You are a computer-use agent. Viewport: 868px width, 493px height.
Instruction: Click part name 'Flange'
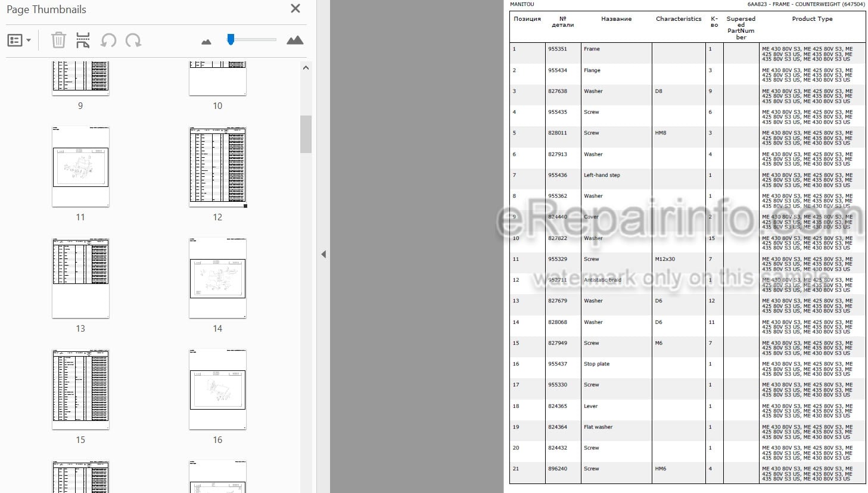click(592, 70)
